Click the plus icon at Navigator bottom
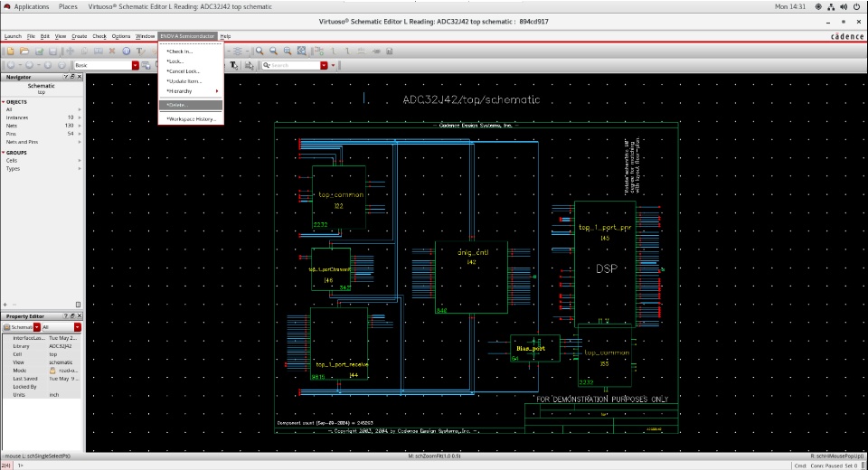Viewport: 868px width, 470px height. (5, 305)
